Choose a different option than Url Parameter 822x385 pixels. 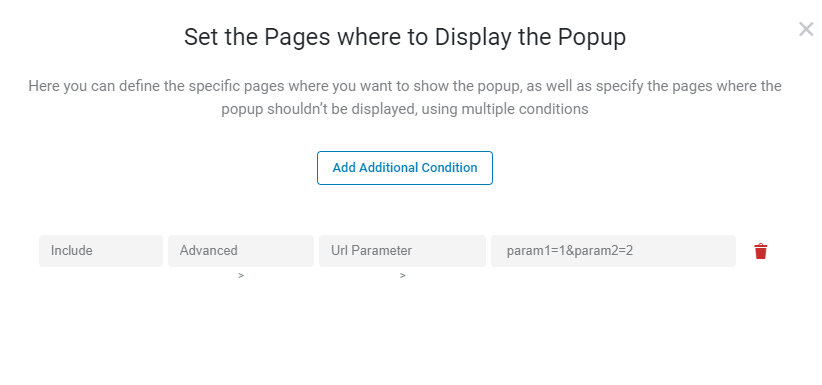[402, 251]
